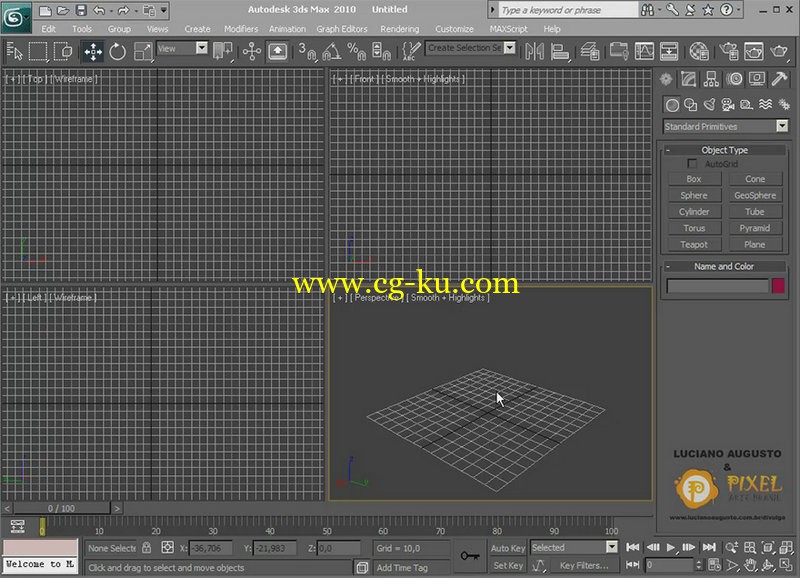Open Render Setup icon

click(729, 52)
